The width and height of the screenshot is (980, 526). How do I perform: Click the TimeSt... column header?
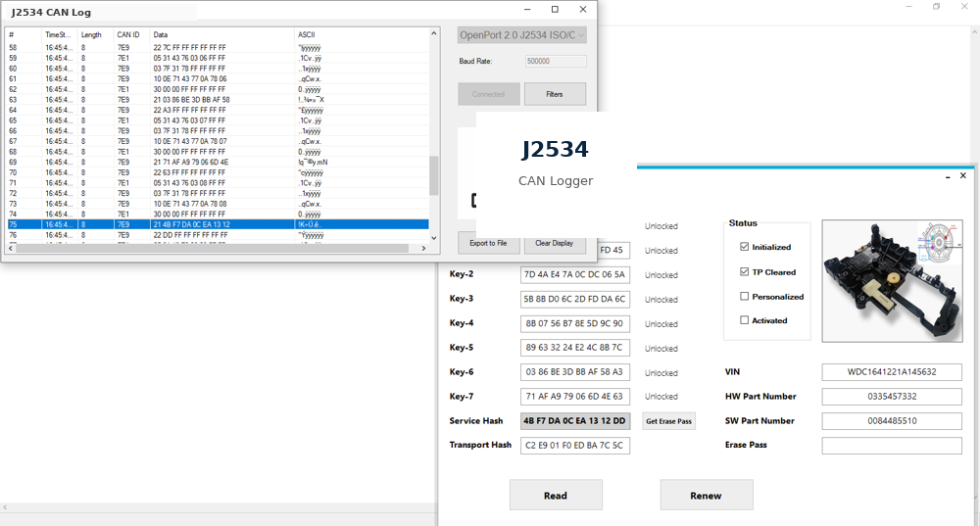click(x=60, y=35)
